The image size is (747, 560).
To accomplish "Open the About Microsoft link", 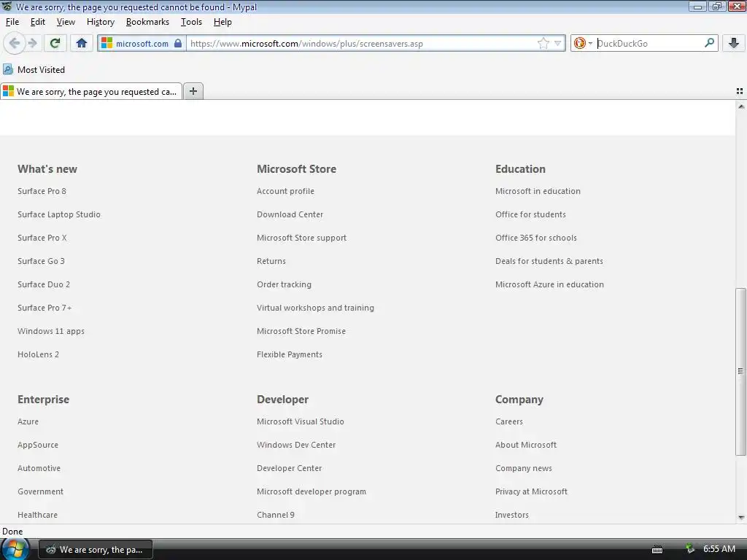I will 525,445.
